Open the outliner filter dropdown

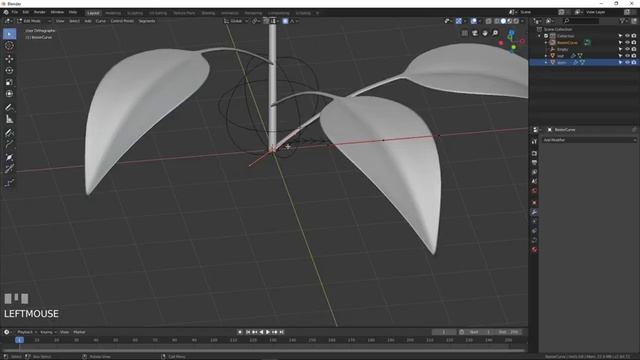click(623, 21)
